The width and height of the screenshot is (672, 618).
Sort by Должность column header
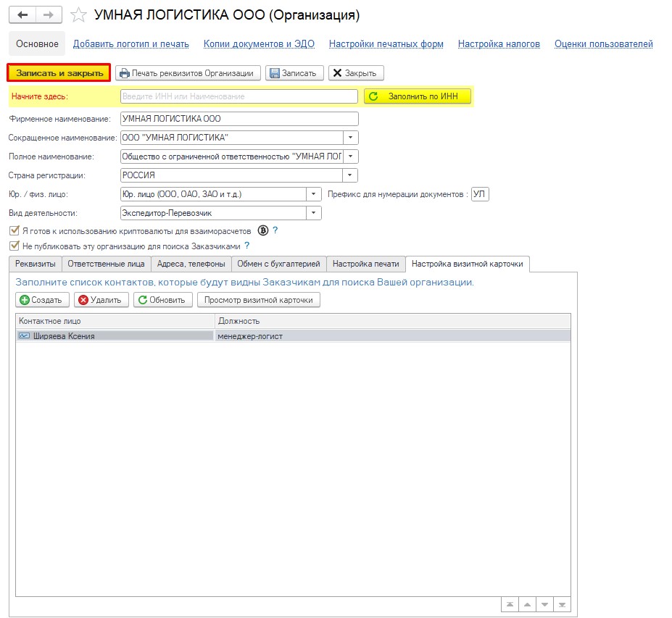click(x=393, y=321)
